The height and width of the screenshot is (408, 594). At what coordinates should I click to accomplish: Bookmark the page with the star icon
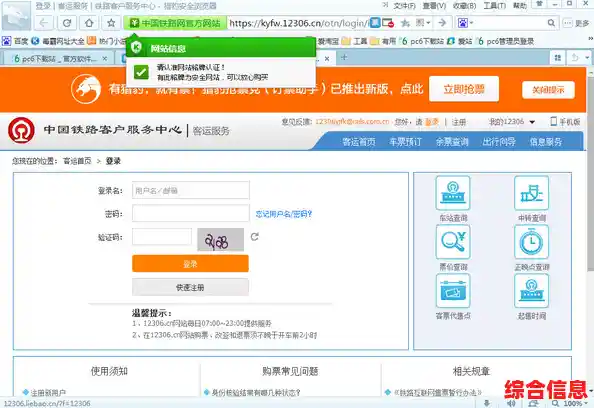pyautogui.click(x=111, y=23)
